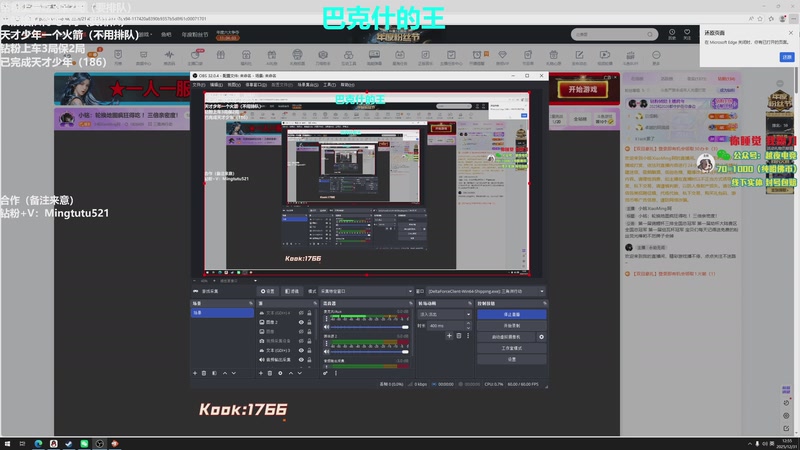Viewport: 800px width, 450px height.
Task: Pop out the audio mixer dock via its header icon
Action: [x=411, y=304]
